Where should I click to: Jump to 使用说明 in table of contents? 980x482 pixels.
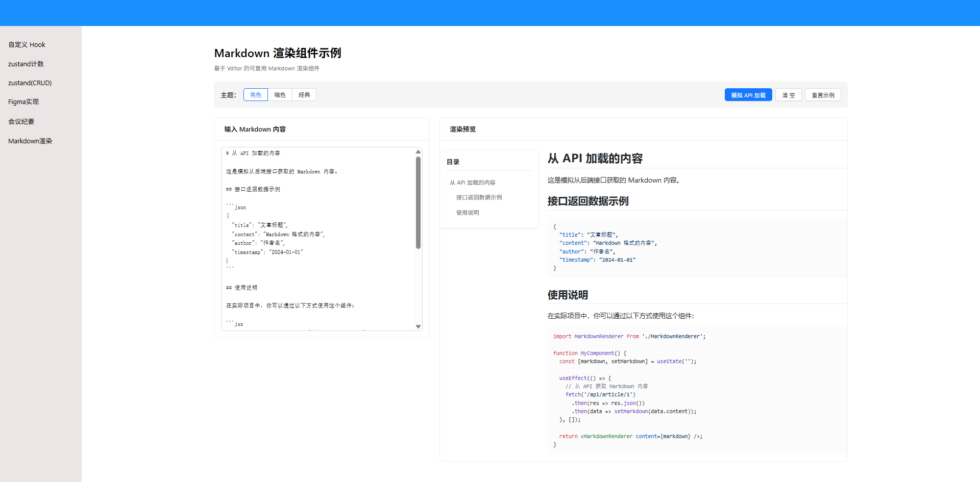tap(468, 213)
